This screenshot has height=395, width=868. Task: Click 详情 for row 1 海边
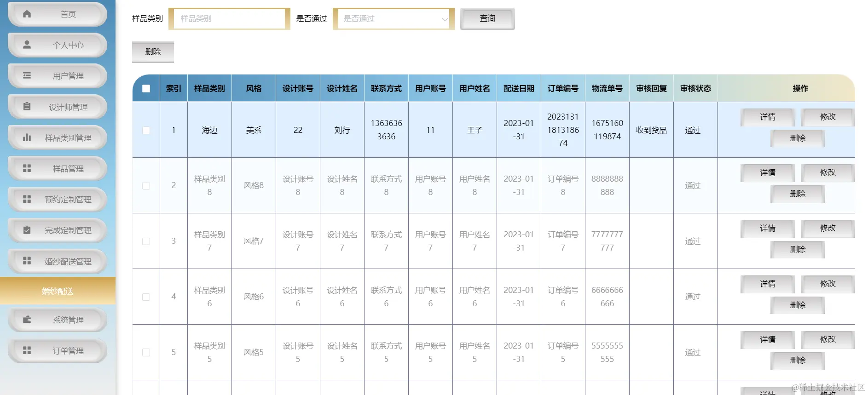click(768, 117)
